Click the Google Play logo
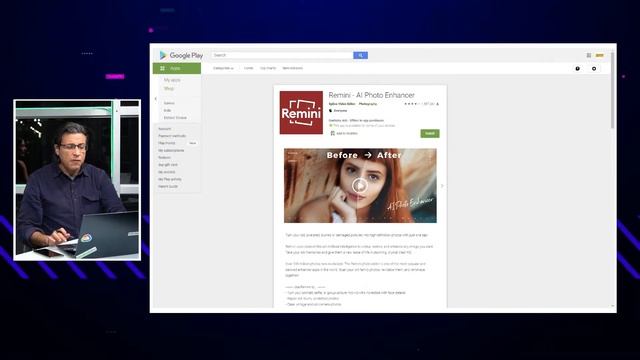640x360 pixels. [181, 55]
